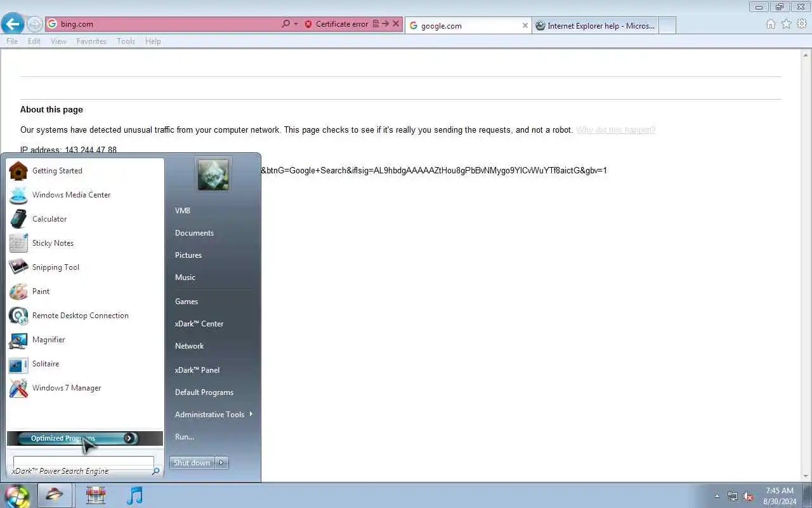Switch to Internet Explorer help tab
This screenshot has height=508, width=812.
(595, 26)
